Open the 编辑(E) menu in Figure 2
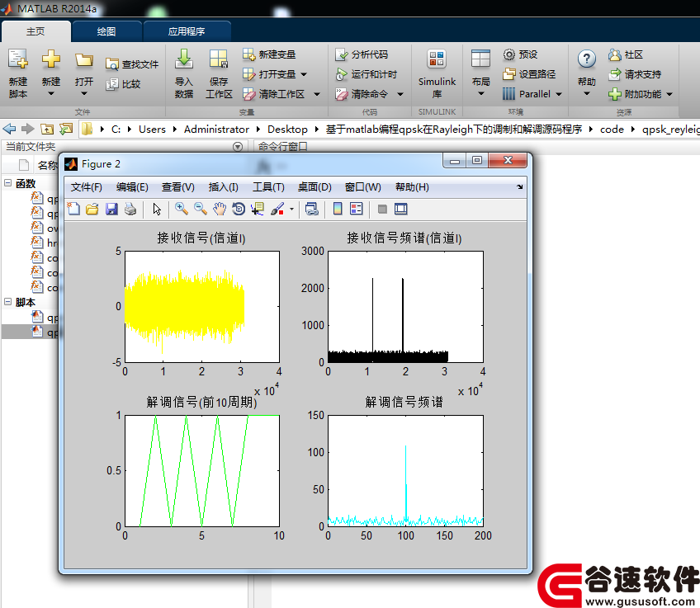700x608 pixels. coord(132,187)
